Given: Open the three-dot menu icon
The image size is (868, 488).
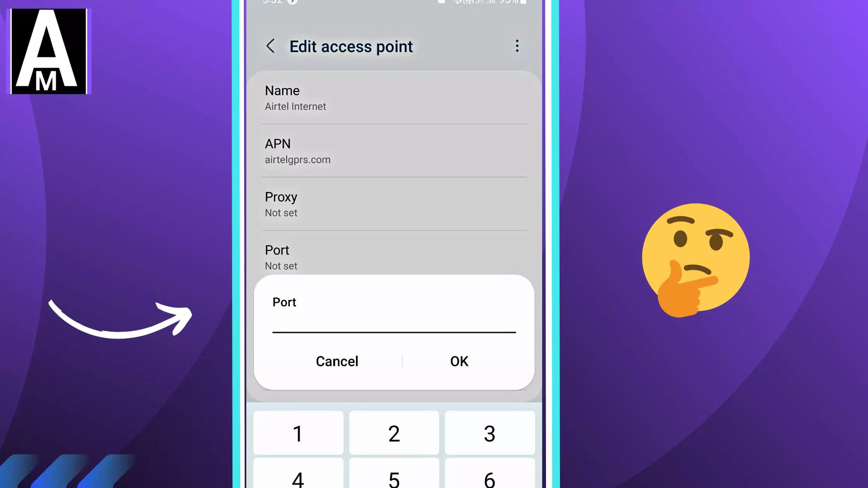Looking at the screenshot, I should 517,46.
